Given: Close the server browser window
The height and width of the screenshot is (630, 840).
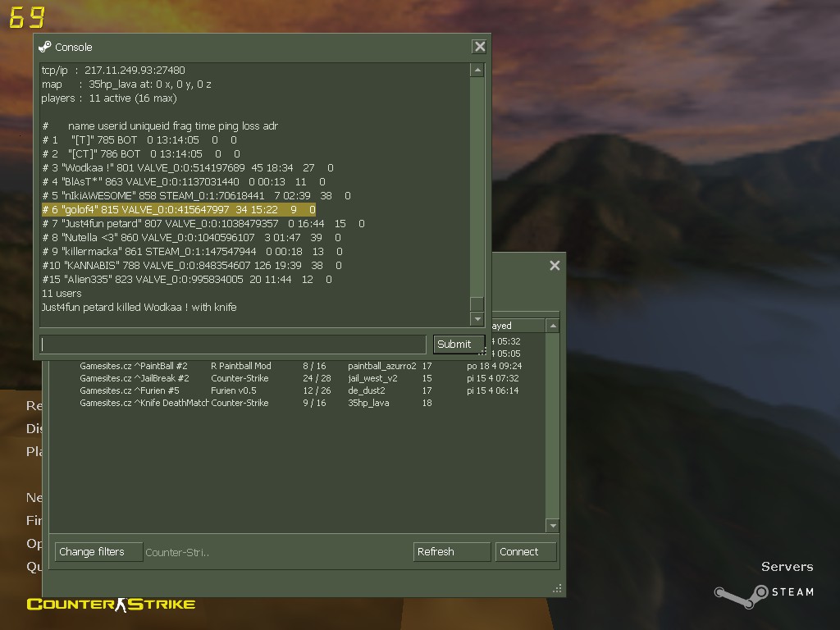Looking at the screenshot, I should 555,265.
